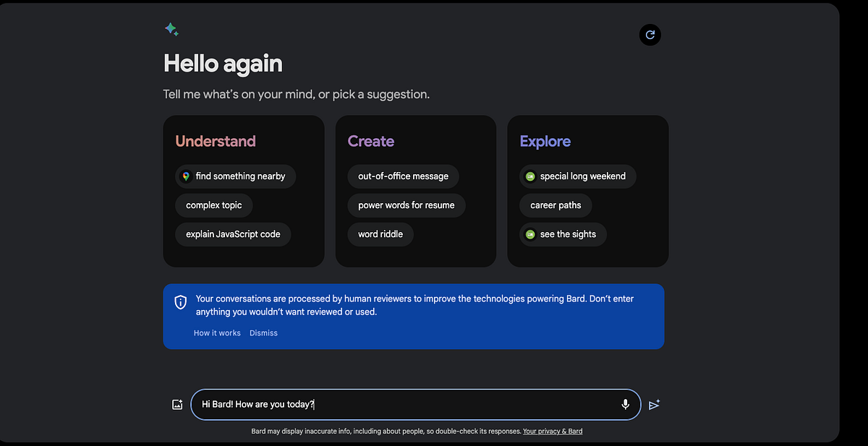Open the 'Your privacy & Bard' link

tap(553, 431)
